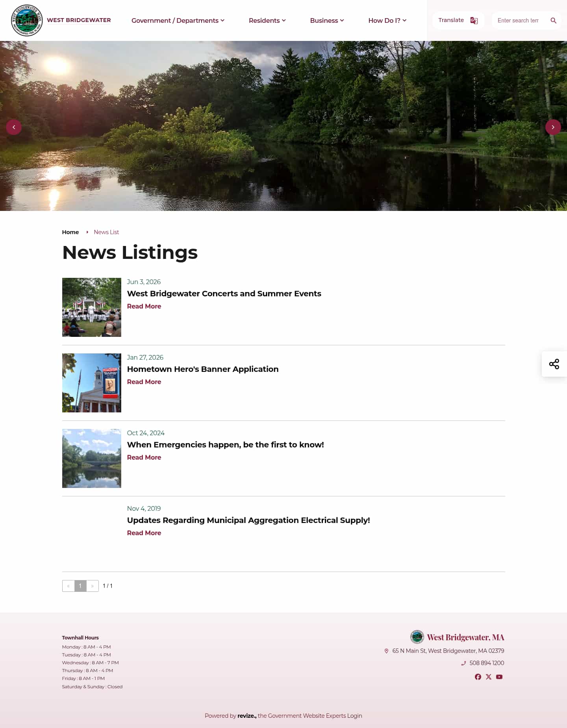This screenshot has width=567, height=728.
Task: Click News List breadcrumb
Action: [106, 232]
